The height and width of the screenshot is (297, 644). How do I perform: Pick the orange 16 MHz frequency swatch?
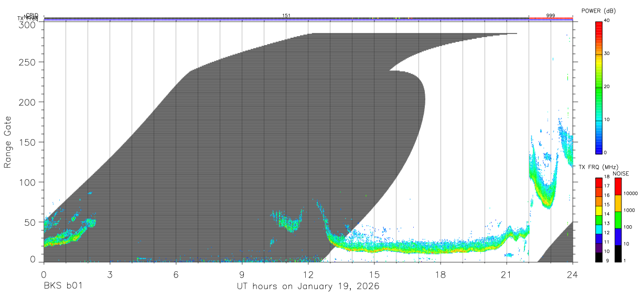pos(599,201)
